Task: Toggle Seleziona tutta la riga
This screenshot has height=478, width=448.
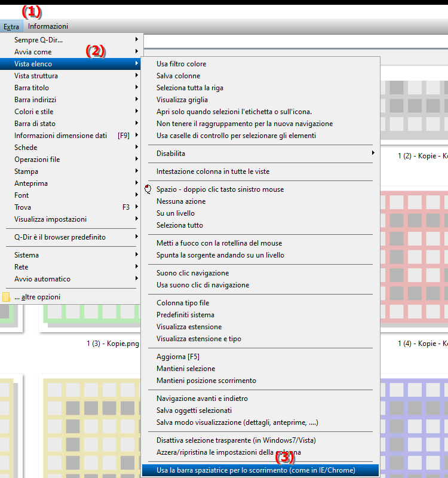Action: click(260, 88)
